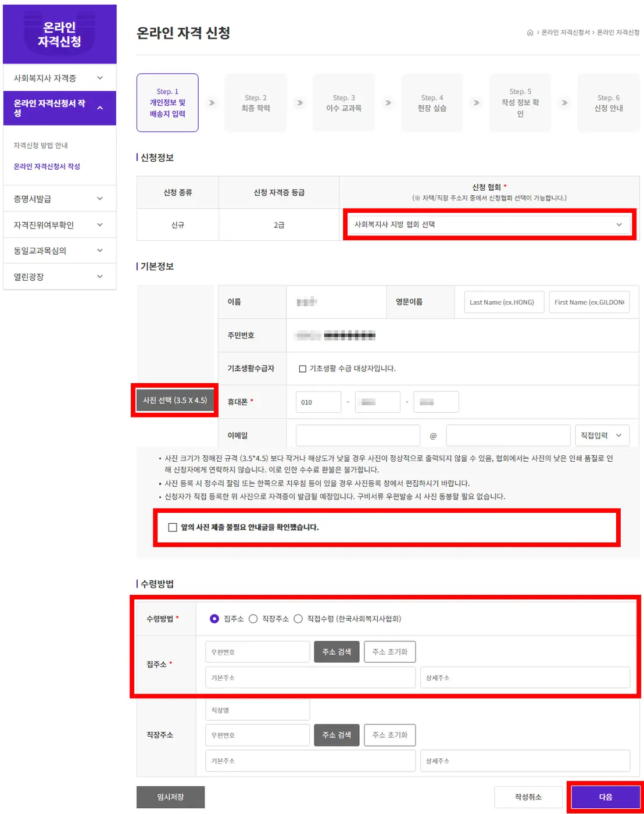The image size is (644, 814).
Task: Click 주소 초기화 button for 집주소
Action: [390, 652]
